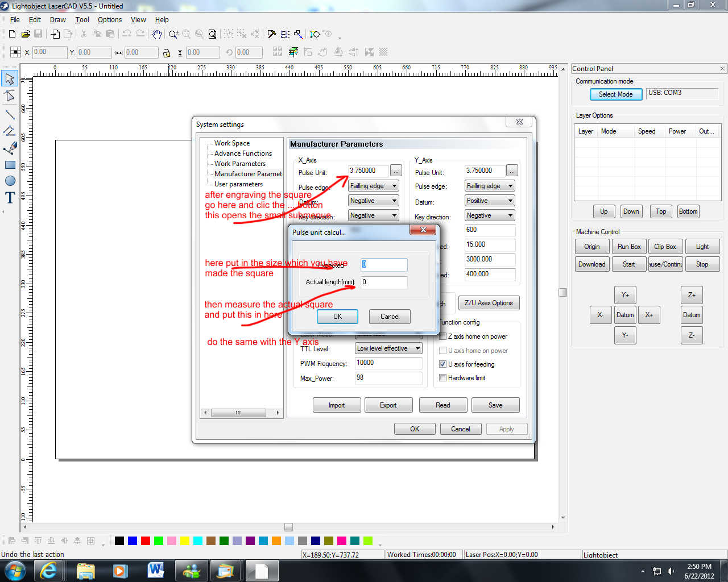Pick the Ellipse drawing tool
728x582 pixels.
(x=10, y=181)
